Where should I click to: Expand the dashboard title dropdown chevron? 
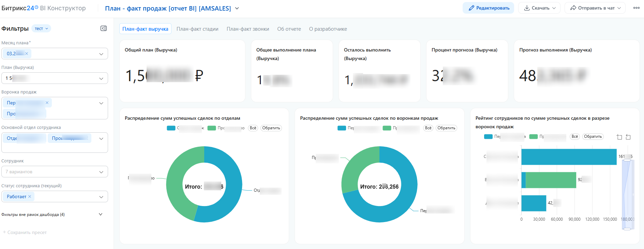coord(237,8)
